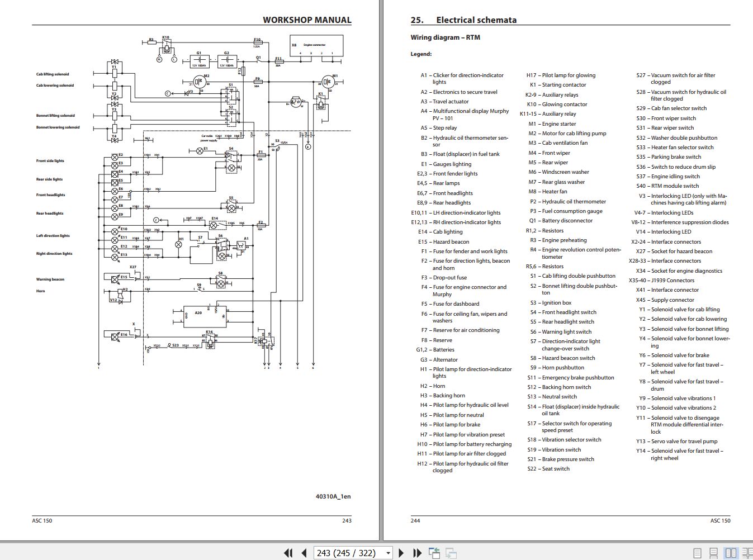Click legend entry 'K1 – Starting contactor'
Image resolution: width=753 pixels, height=560 pixels.
[558, 85]
